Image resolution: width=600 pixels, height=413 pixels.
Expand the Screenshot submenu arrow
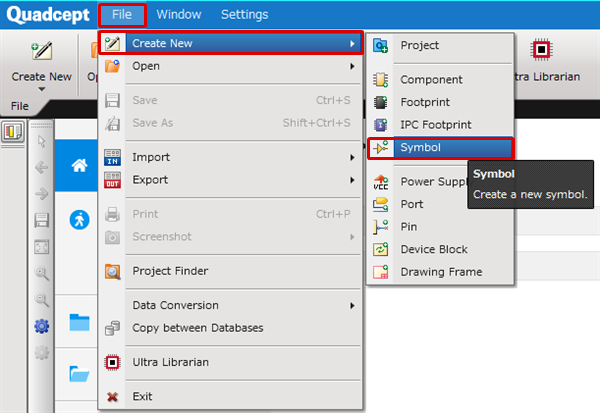pos(352,237)
